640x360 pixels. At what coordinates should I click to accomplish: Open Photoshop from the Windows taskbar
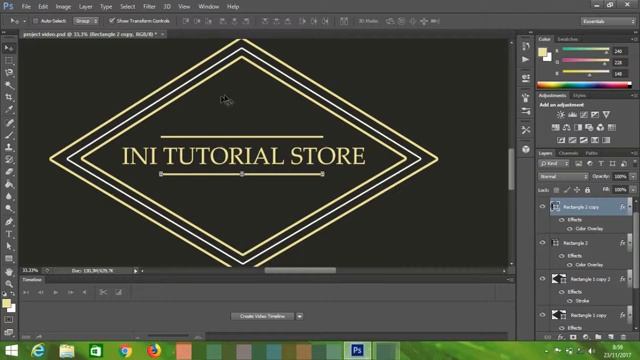[x=357, y=351]
